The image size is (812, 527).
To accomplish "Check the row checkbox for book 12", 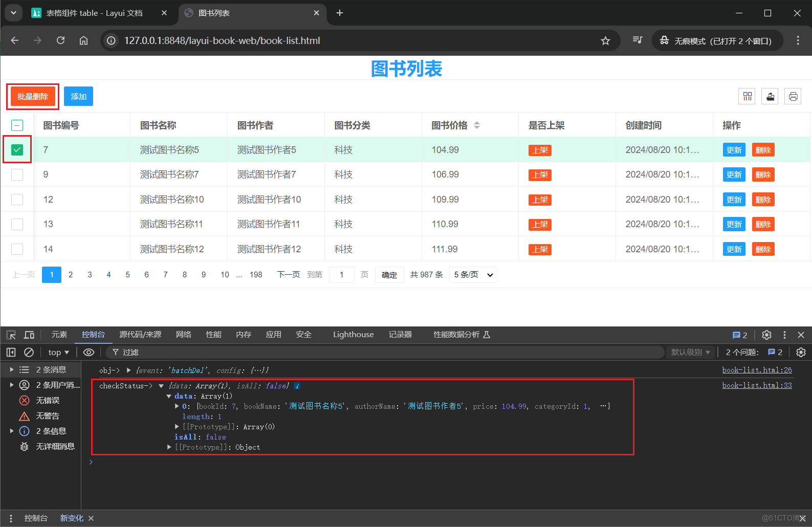I will (x=17, y=200).
